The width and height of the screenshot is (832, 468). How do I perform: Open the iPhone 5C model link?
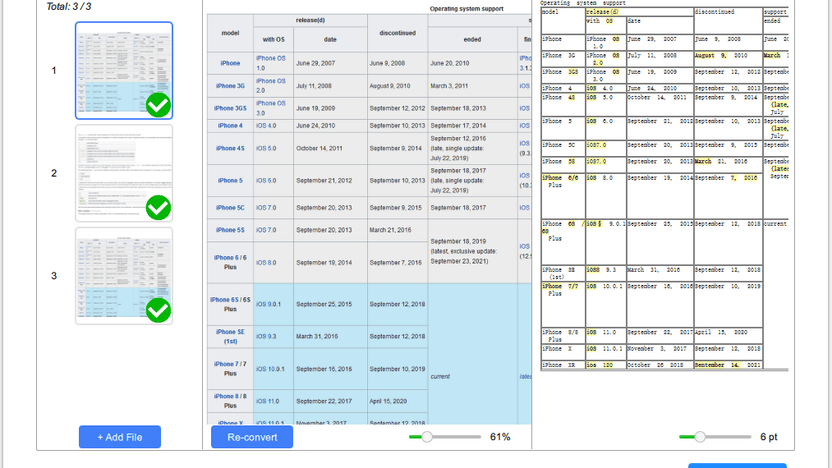point(230,208)
